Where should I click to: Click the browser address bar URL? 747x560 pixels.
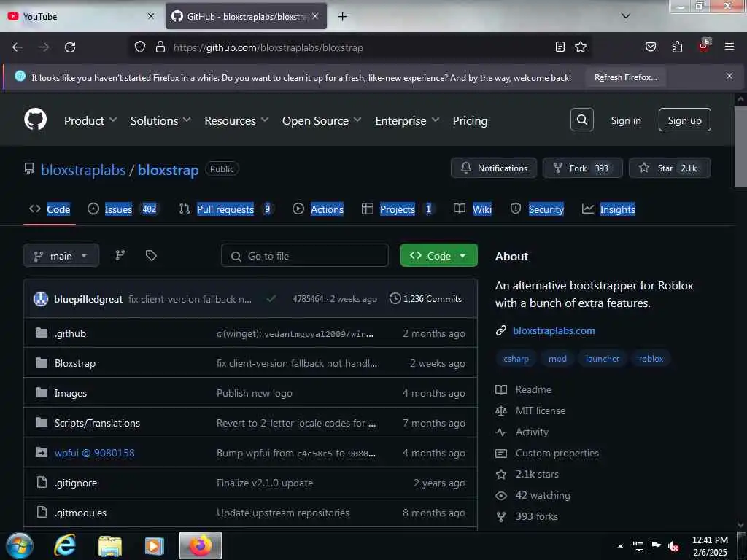click(268, 47)
